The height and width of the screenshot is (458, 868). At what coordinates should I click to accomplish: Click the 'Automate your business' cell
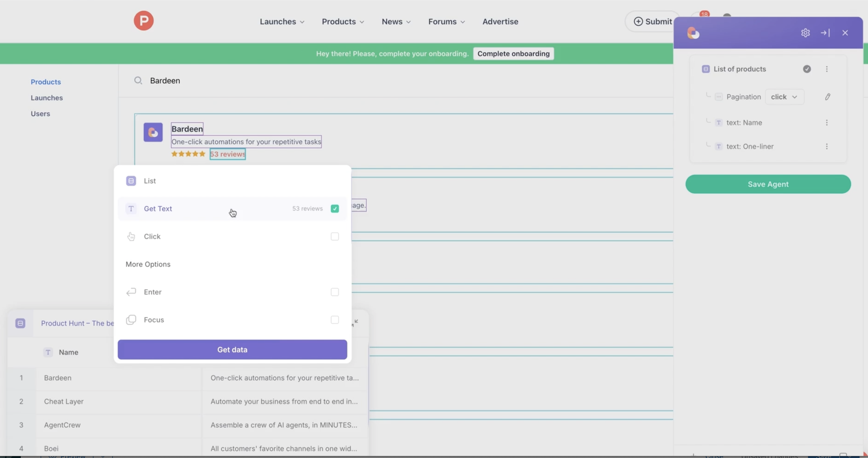coord(284,402)
